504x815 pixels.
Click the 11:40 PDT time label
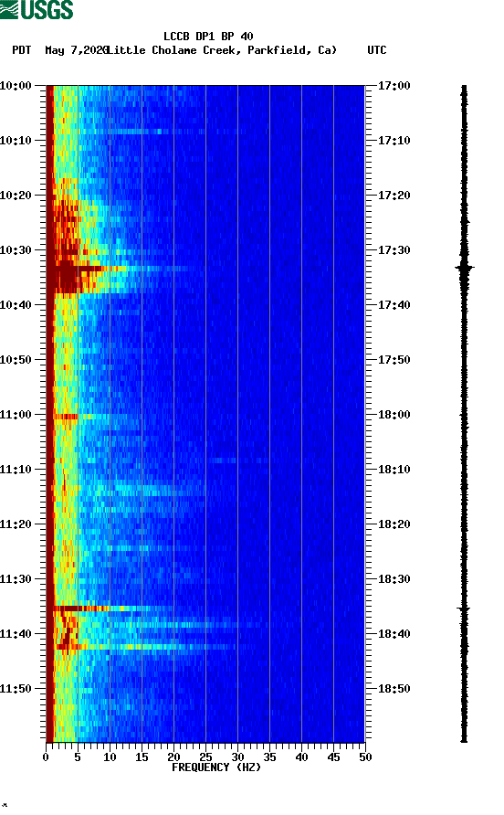coord(16,634)
